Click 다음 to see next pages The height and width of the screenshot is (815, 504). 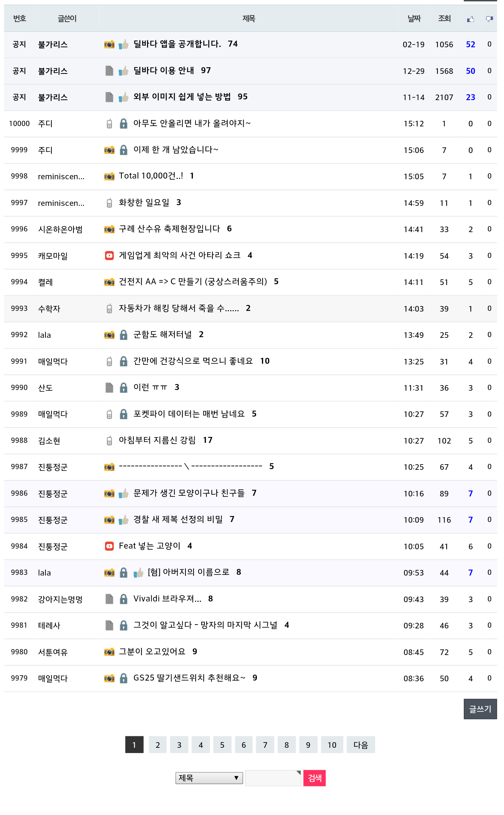360,745
